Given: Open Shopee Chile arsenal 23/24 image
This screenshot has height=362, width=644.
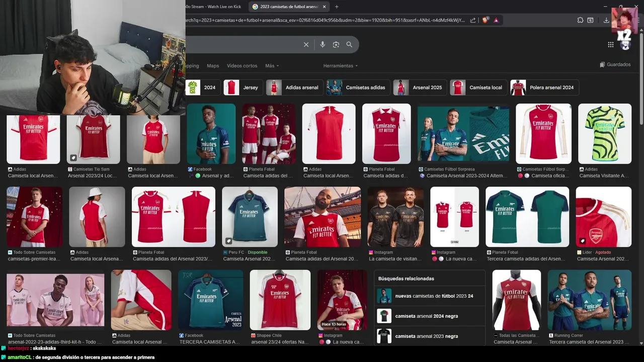Looking at the screenshot, I should [280, 300].
